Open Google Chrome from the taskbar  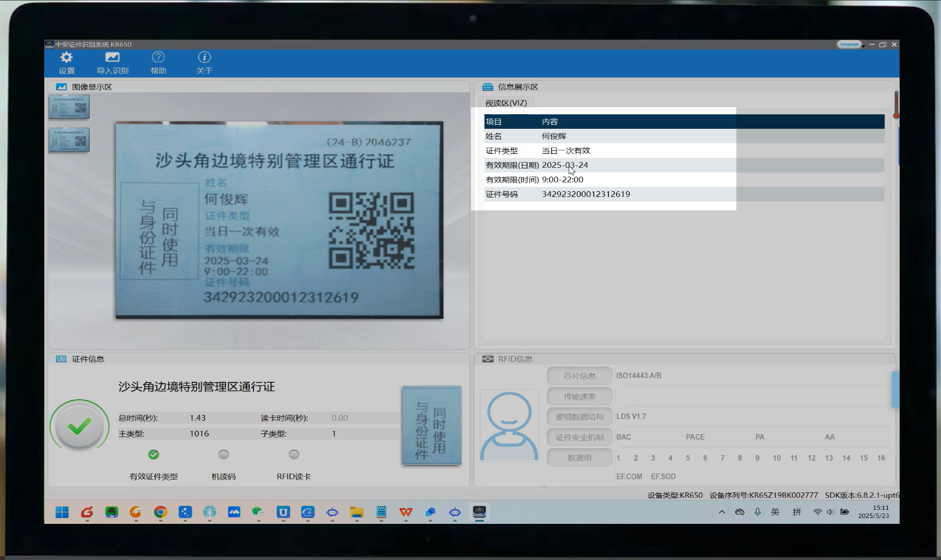pyautogui.click(x=160, y=512)
